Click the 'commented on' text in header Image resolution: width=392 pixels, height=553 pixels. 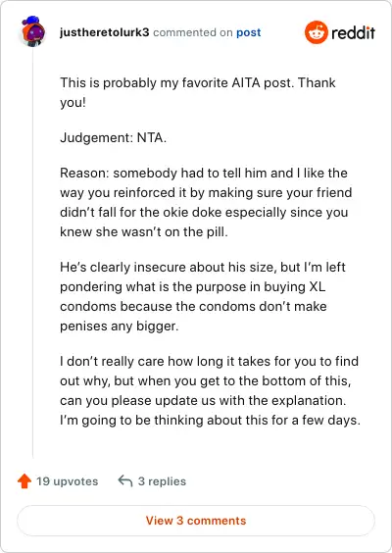point(193,32)
